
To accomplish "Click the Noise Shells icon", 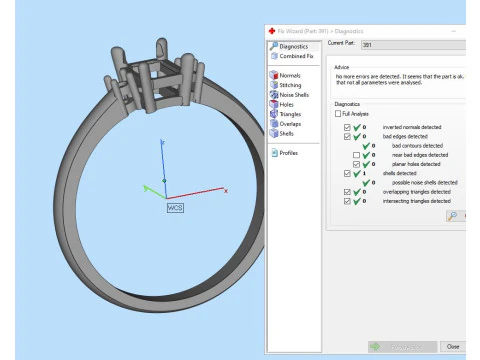I will coord(274,95).
